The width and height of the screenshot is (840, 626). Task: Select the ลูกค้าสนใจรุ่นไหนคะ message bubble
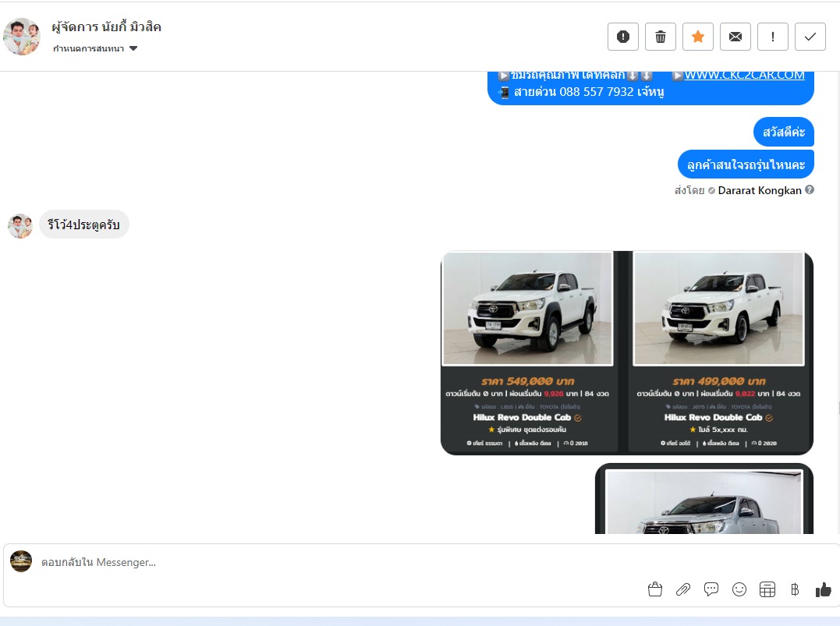746,164
